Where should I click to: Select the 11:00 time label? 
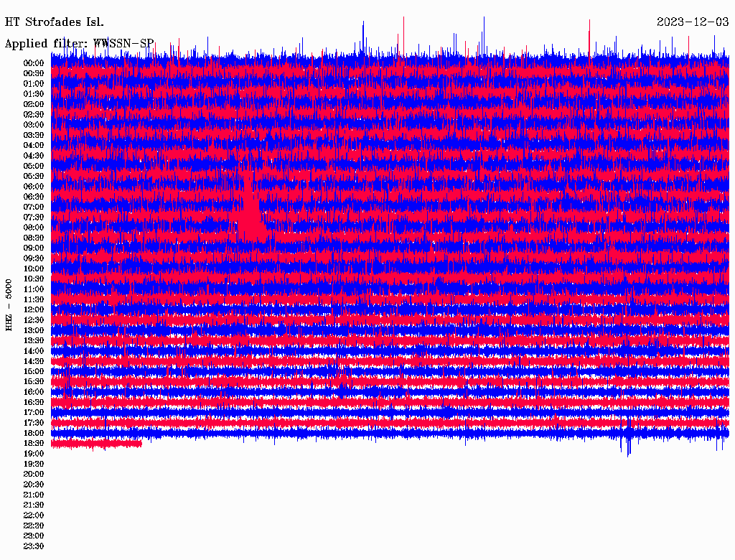pyautogui.click(x=34, y=289)
